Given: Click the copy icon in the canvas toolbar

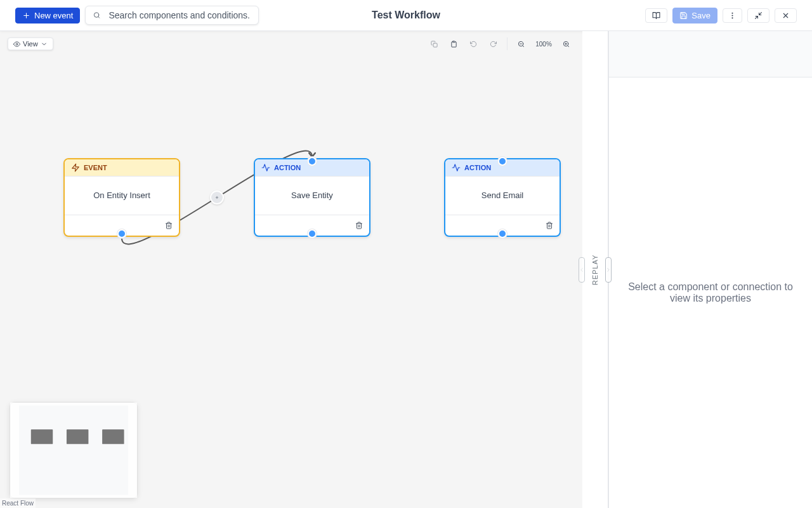Looking at the screenshot, I should pos(434,44).
